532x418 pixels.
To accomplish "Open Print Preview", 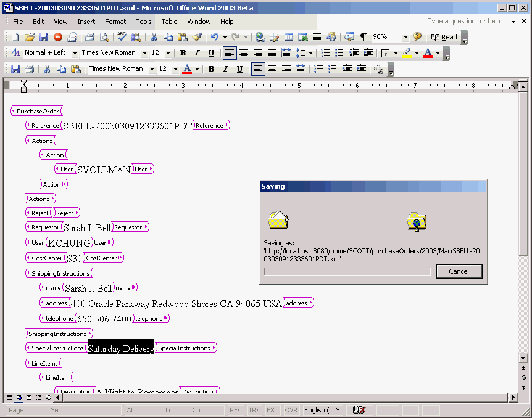I will click(x=106, y=36).
